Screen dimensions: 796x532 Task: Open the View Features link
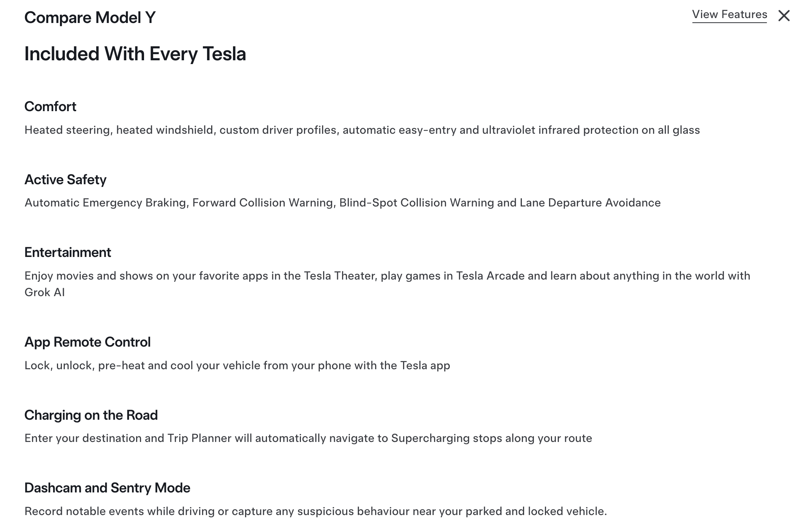pyautogui.click(x=729, y=15)
